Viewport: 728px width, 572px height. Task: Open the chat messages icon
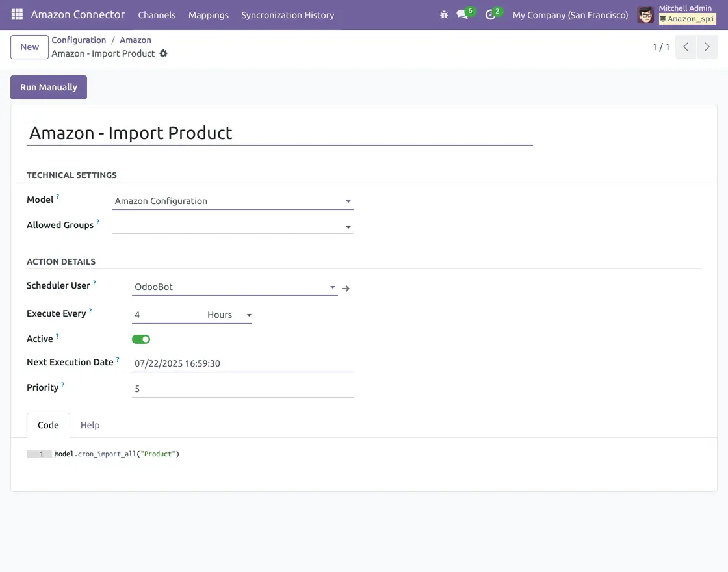(462, 14)
